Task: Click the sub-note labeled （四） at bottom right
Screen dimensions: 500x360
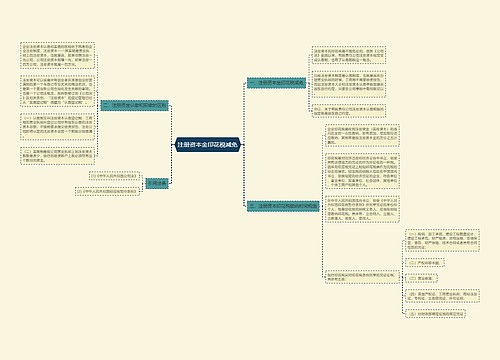Action: [442, 296]
